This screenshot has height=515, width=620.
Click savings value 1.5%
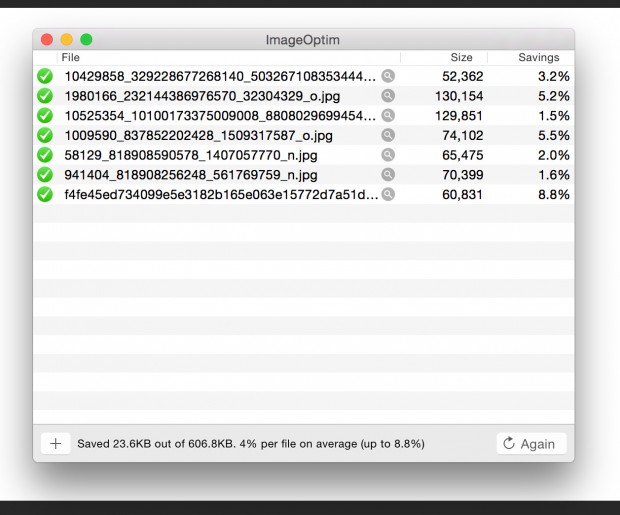(x=554, y=115)
